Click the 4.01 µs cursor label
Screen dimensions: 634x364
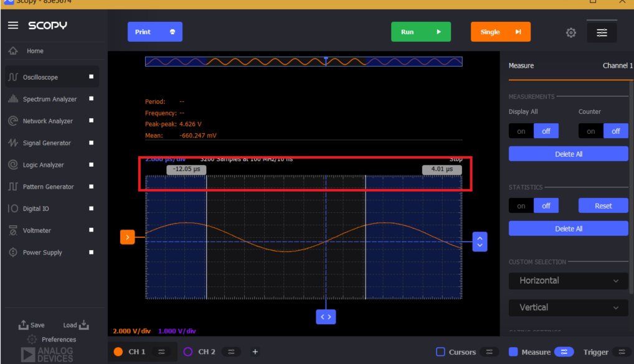tap(442, 169)
